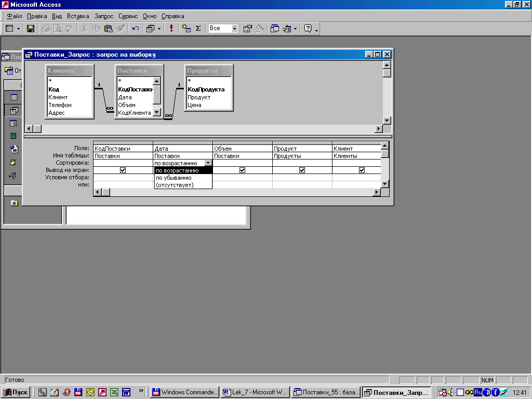The width and height of the screenshot is (532, 399).
Task: Click the New Object toolbar icon
Action: pyautogui.click(x=287, y=29)
